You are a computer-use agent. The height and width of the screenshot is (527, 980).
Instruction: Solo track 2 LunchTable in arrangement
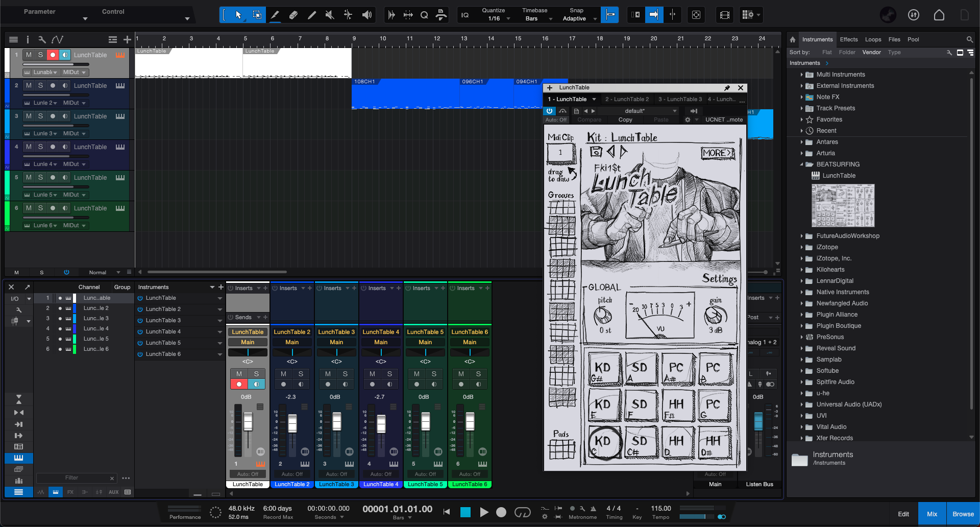coord(40,85)
